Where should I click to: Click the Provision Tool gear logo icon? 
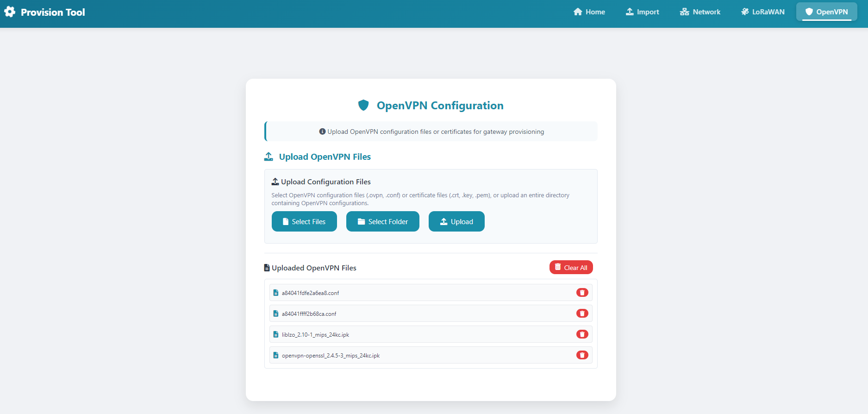click(x=10, y=12)
